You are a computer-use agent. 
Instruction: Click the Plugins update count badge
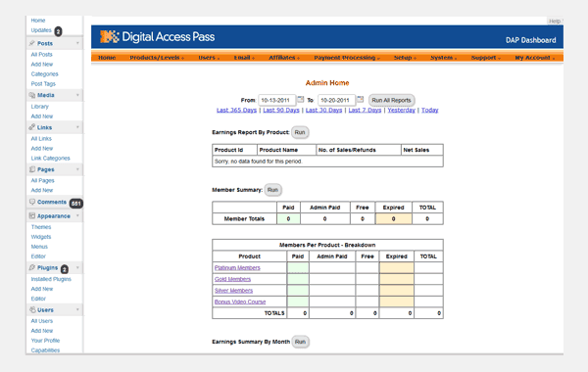tap(65, 269)
